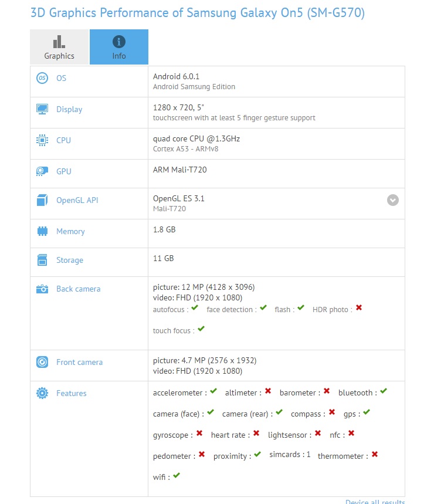Click the accelerometer check mark
434x504 pixels.
[x=213, y=391]
